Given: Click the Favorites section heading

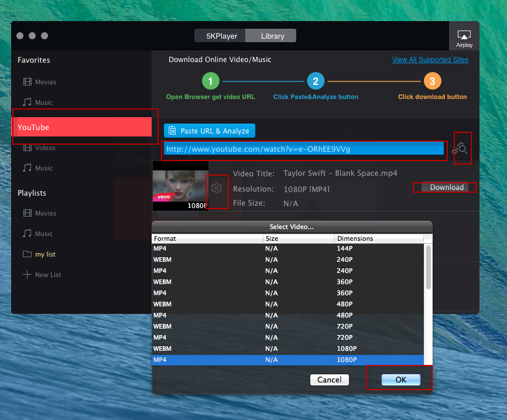Looking at the screenshot, I should click(33, 60).
